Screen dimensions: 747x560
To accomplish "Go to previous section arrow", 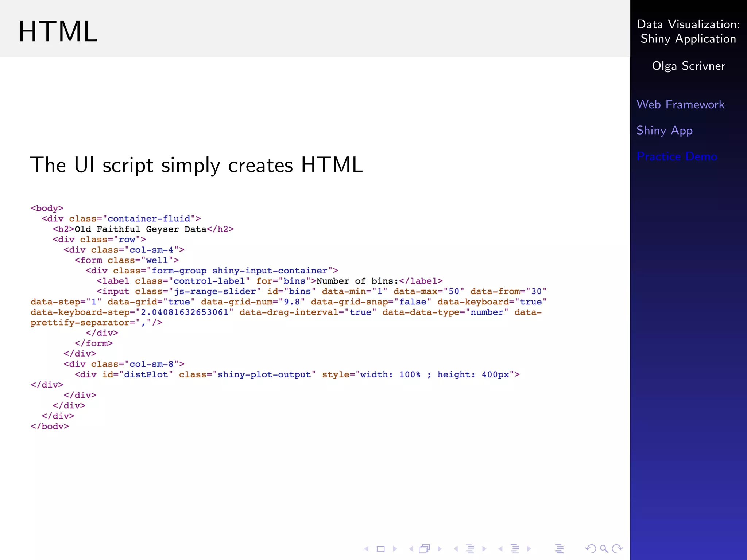I will click(x=500, y=549).
